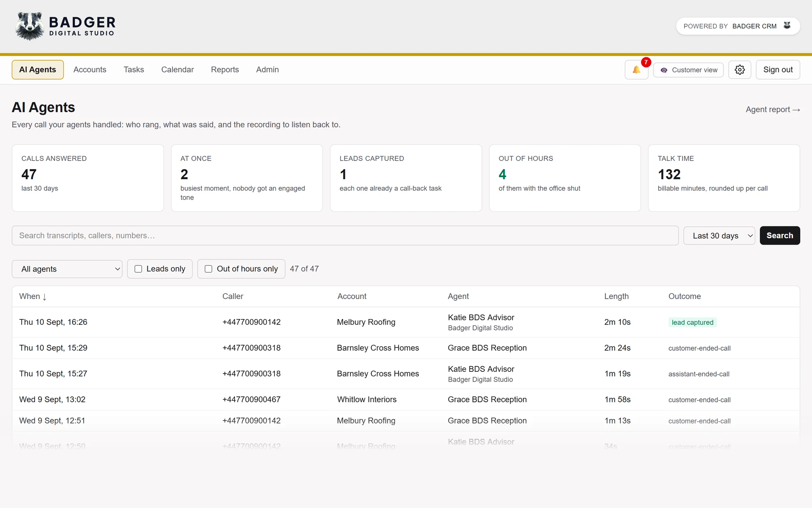
Task: Toggle the Leads only checkbox
Action: pos(138,269)
